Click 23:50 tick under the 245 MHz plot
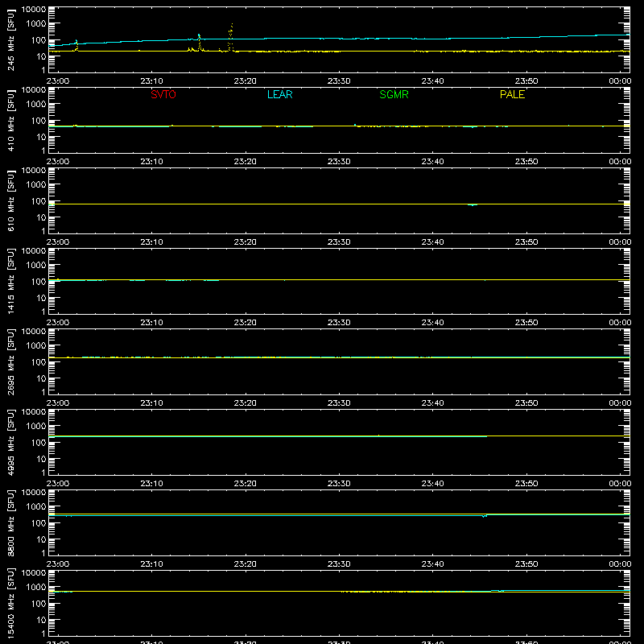Image resolution: width=644 pixels, height=644 pixels. point(526,81)
